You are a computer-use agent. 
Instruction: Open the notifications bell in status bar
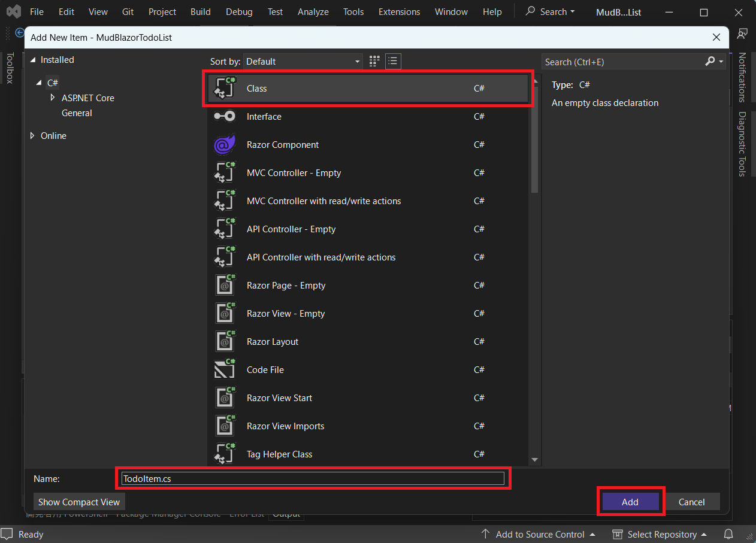click(728, 534)
